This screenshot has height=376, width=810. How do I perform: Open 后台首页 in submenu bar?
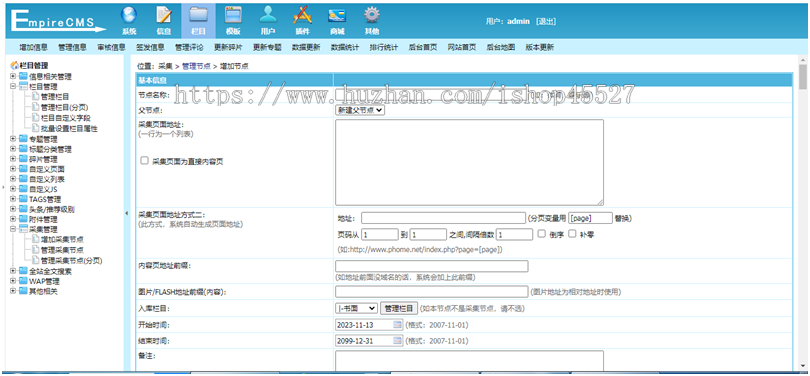pos(423,47)
